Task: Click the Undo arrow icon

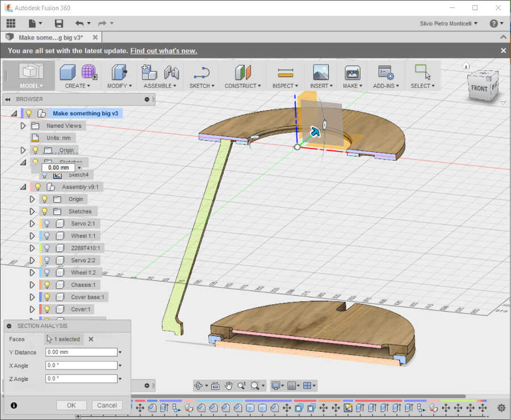Action: [79, 23]
